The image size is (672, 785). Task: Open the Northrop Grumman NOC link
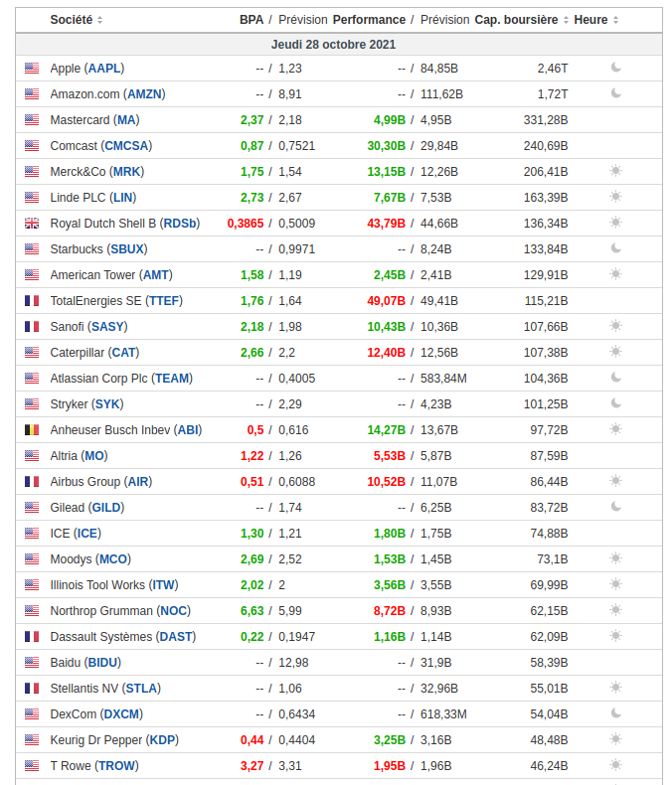click(x=174, y=611)
